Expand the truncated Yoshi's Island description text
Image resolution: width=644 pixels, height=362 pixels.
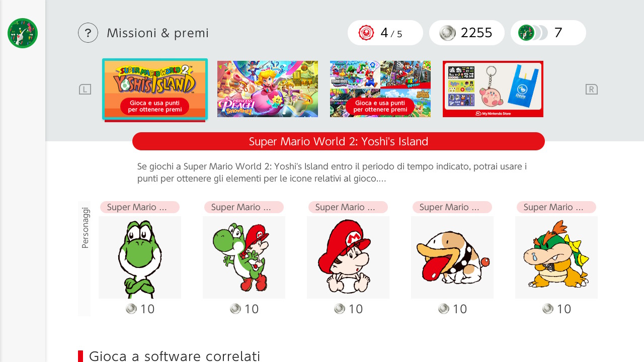click(x=332, y=172)
